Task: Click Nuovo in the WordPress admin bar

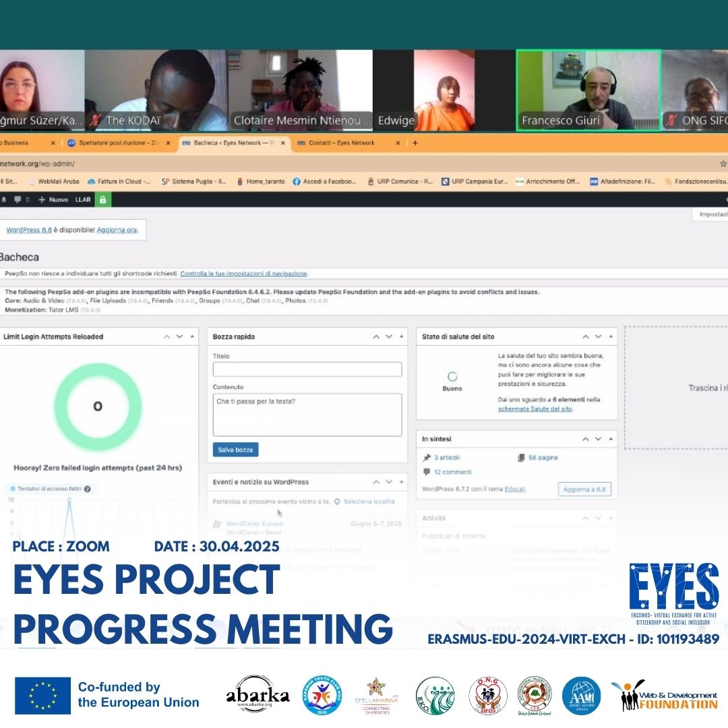Action: [53, 200]
